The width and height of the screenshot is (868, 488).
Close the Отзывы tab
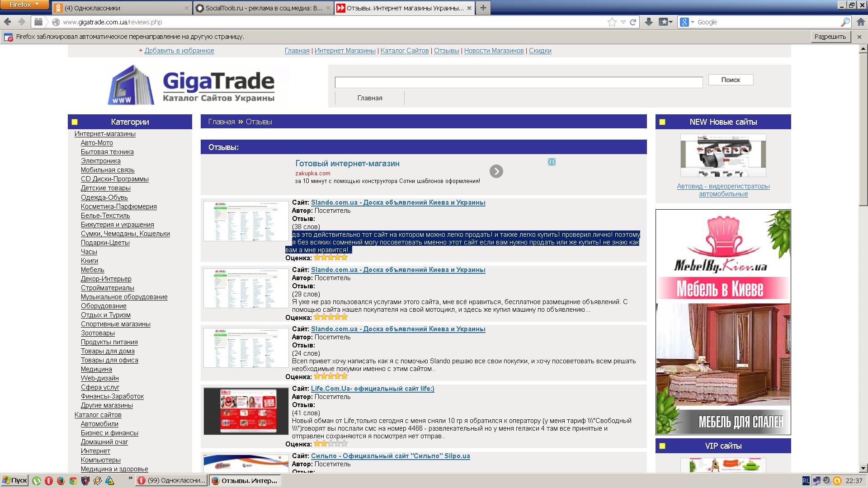point(469,8)
